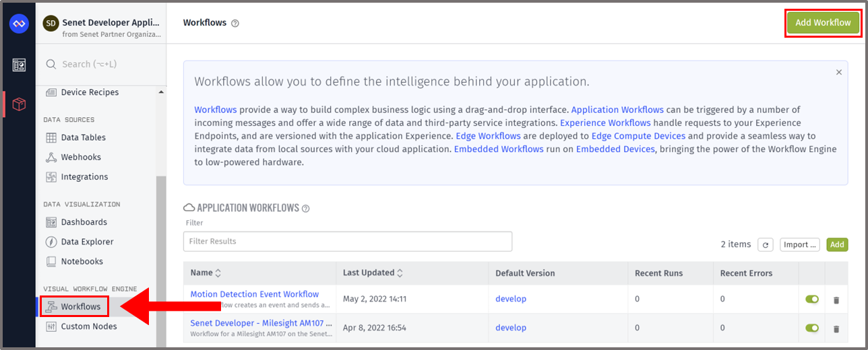Follow the Embedded Devices link
This screenshot has height=350, width=868.
point(615,149)
